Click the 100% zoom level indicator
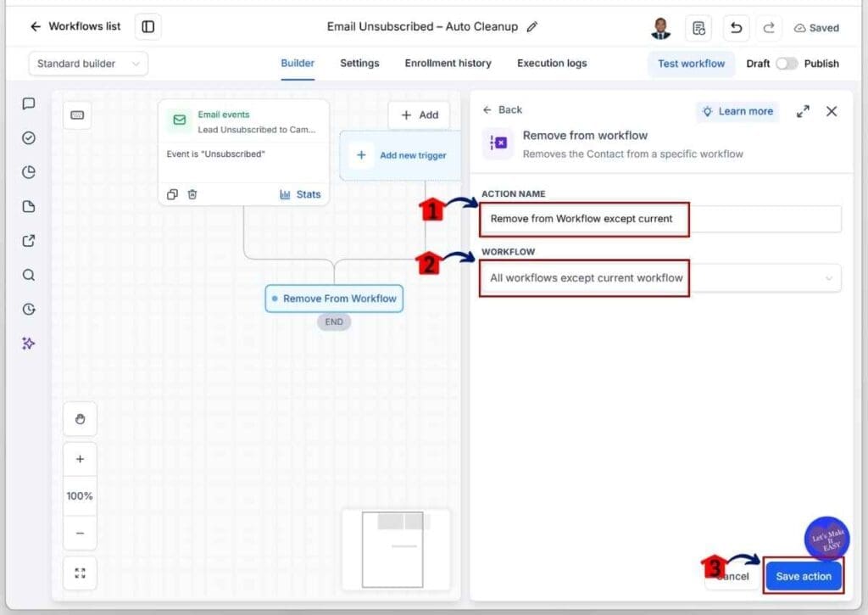Viewport: 868px width, 615px height. tap(80, 496)
